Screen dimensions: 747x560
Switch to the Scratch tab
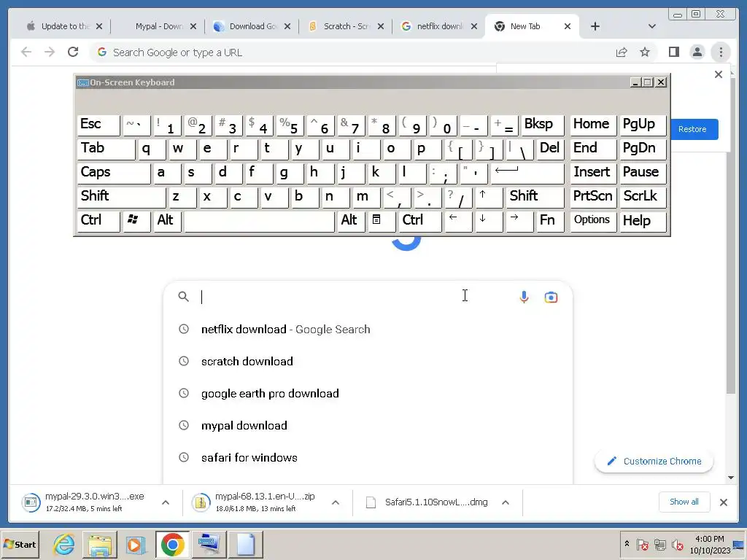(x=347, y=26)
